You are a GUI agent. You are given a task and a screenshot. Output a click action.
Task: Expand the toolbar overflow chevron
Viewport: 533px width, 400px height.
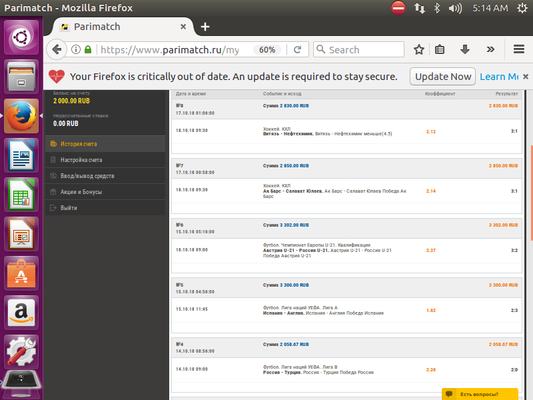pyautogui.click(x=490, y=50)
